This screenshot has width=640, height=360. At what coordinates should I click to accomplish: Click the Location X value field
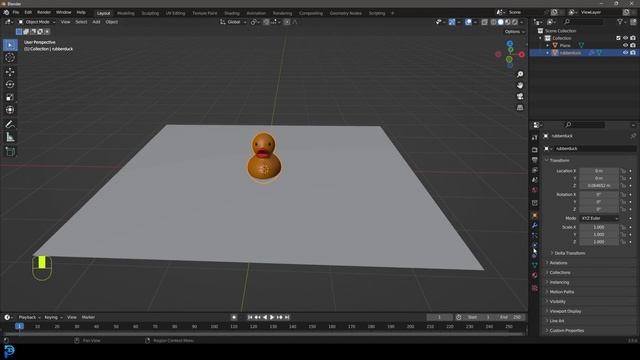(599, 171)
